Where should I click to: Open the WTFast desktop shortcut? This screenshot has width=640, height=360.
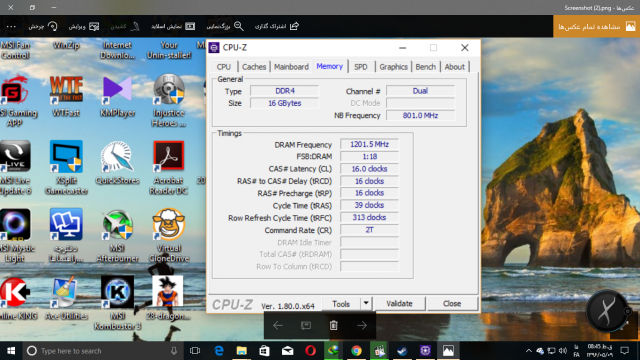[x=66, y=97]
